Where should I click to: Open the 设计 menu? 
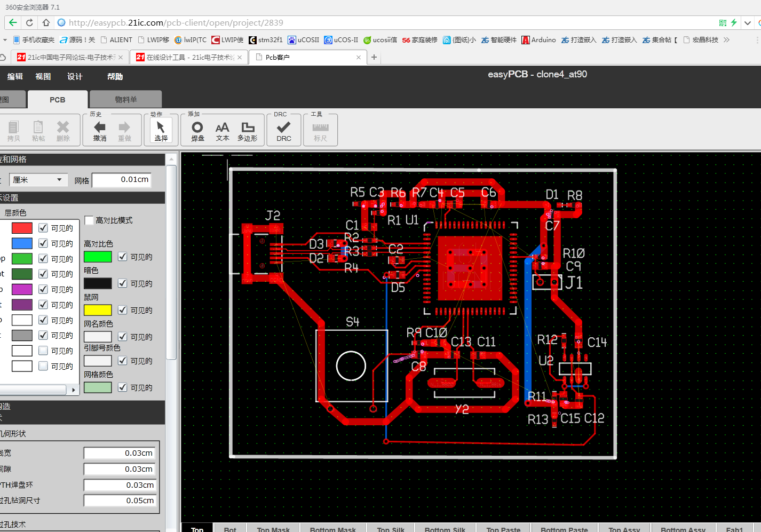(x=75, y=76)
